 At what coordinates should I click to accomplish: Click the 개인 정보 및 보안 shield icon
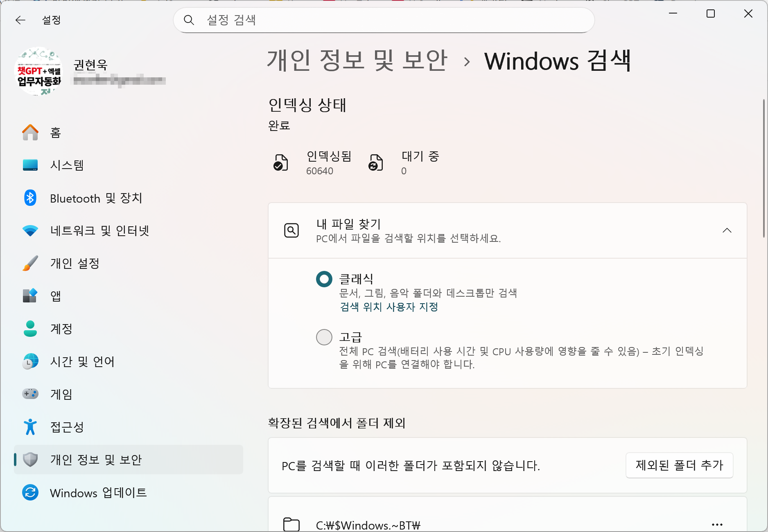tap(30, 460)
